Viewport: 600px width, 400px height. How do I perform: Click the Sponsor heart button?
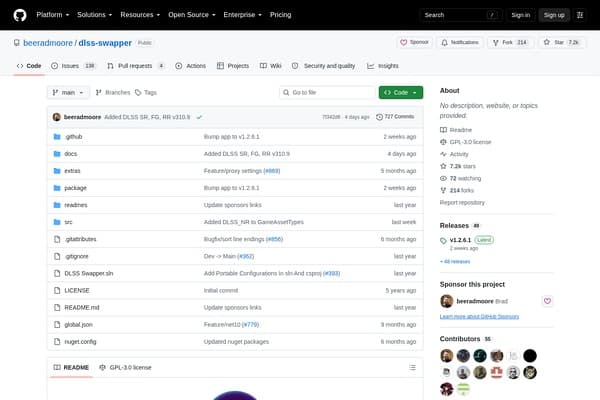(414, 42)
